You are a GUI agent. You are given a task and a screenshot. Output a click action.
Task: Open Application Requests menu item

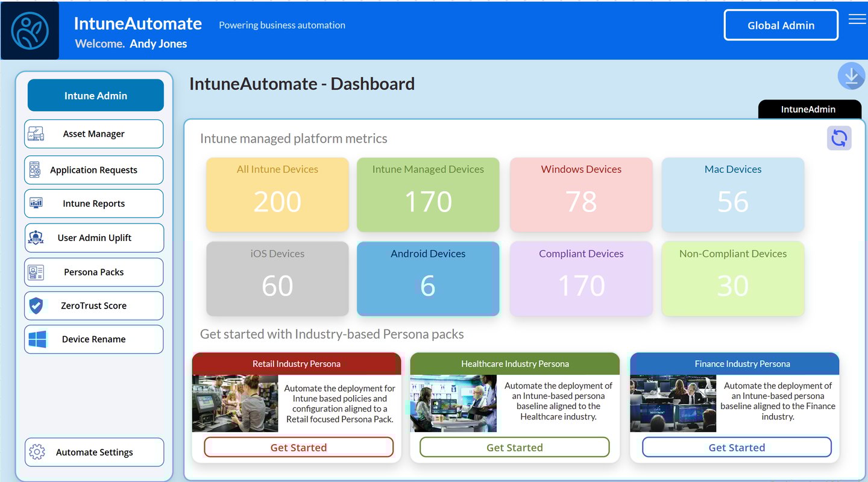point(94,170)
